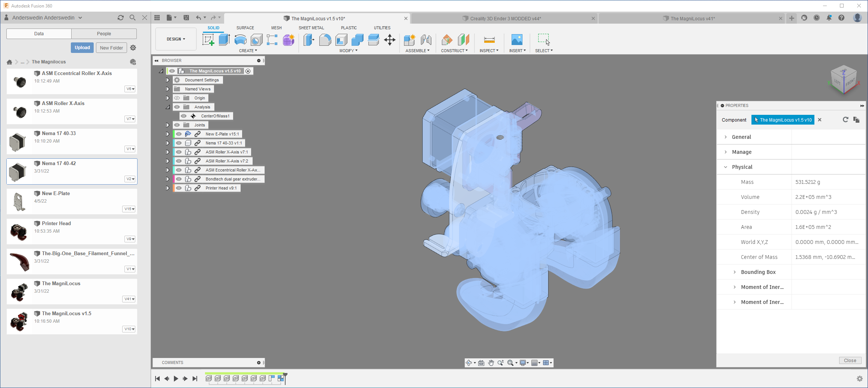The image size is (868, 388).
Task: Select the Extrude tool
Action: click(x=224, y=39)
